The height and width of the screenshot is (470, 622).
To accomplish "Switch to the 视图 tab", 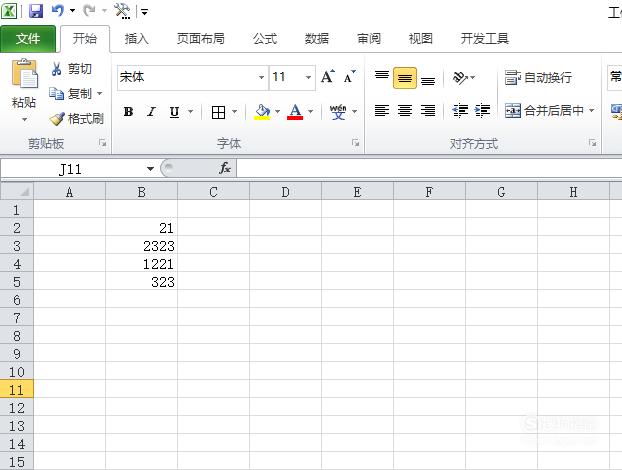I will [420, 38].
